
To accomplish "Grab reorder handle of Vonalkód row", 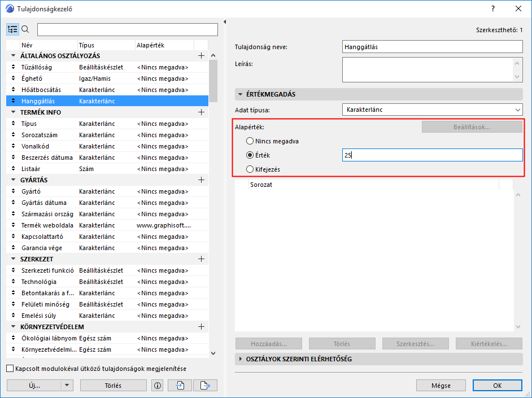I will (13, 146).
